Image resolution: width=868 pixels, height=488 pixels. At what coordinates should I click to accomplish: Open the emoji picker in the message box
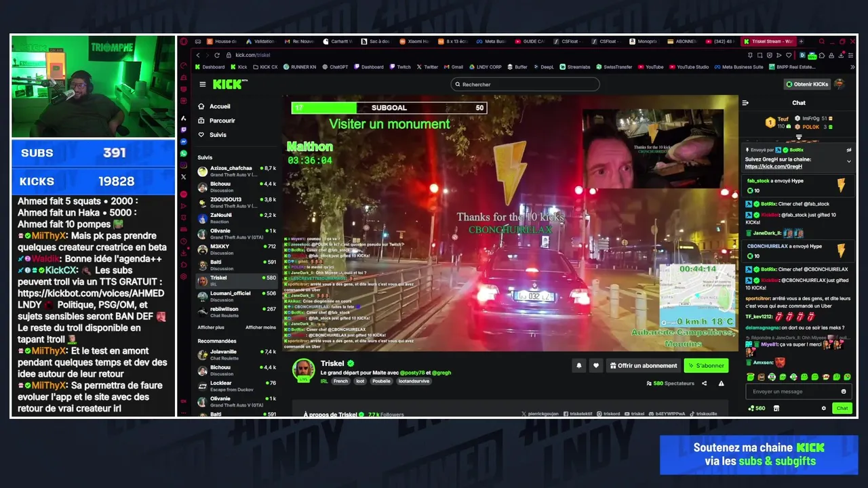click(x=844, y=391)
